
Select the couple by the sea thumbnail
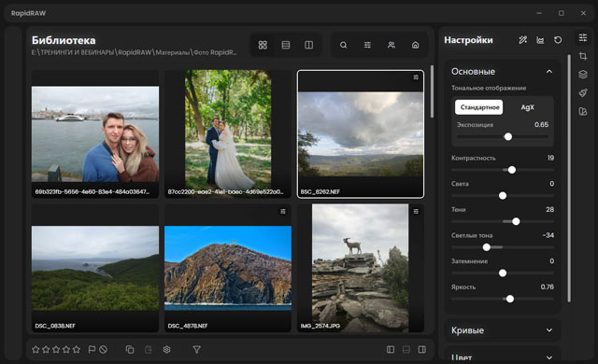pyautogui.click(x=95, y=133)
